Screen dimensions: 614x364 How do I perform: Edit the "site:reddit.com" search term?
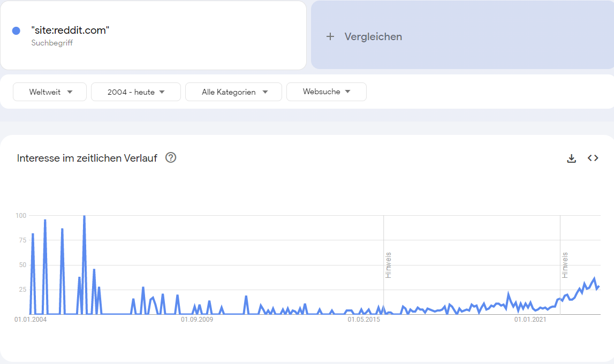point(70,30)
